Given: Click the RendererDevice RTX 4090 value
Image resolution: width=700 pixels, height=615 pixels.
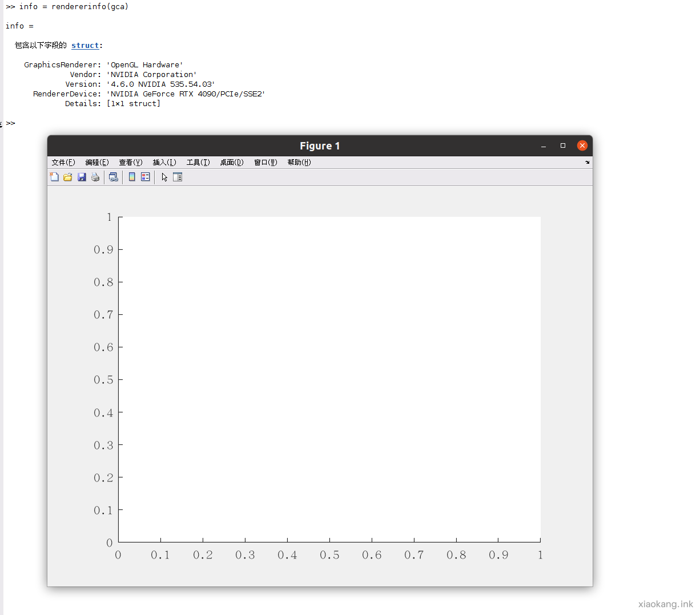Looking at the screenshot, I should tap(186, 94).
